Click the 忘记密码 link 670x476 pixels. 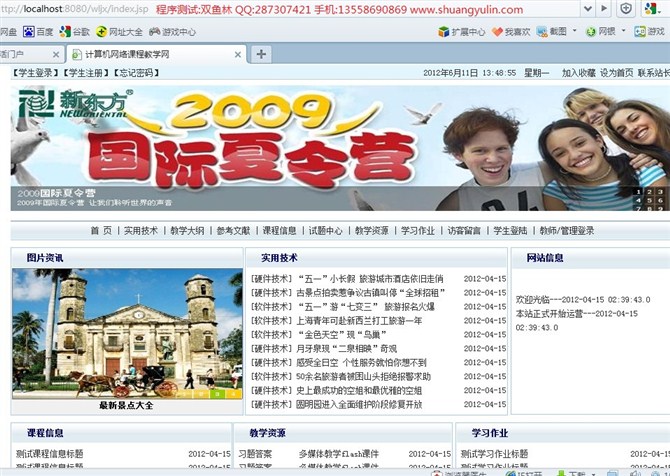point(136,73)
